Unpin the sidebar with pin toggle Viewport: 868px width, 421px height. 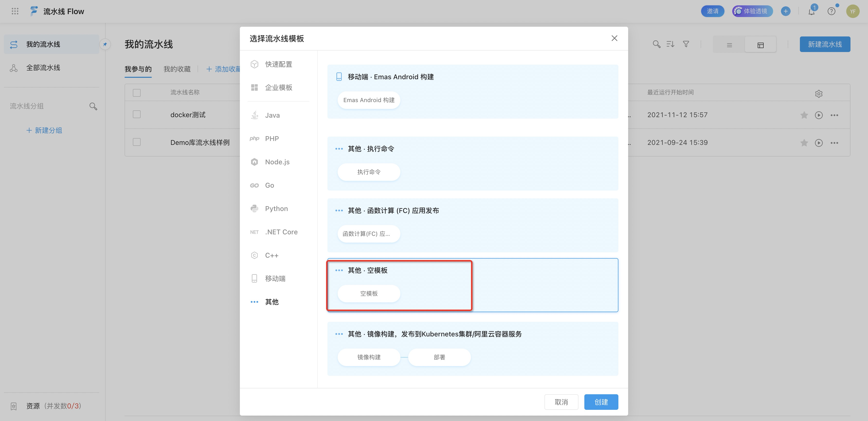point(105,44)
